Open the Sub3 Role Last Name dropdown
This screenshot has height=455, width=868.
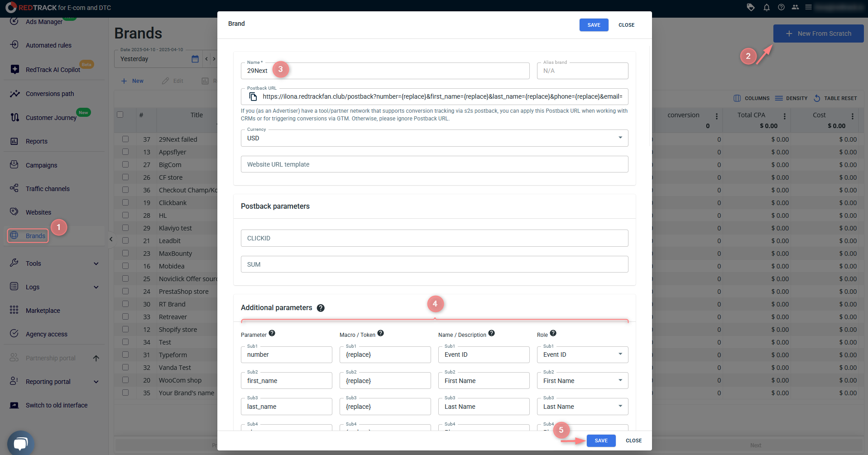coord(583,407)
